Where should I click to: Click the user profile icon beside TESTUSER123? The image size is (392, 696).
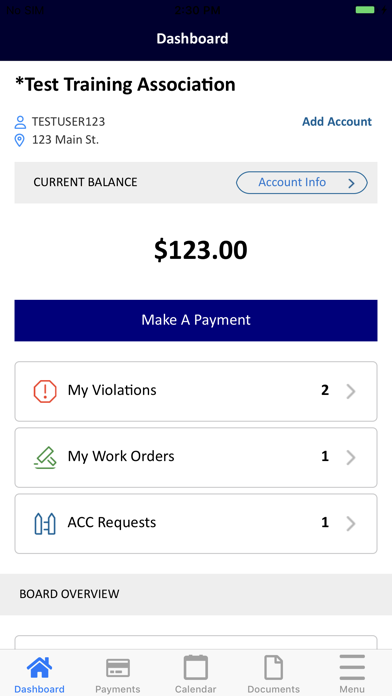[x=20, y=122]
